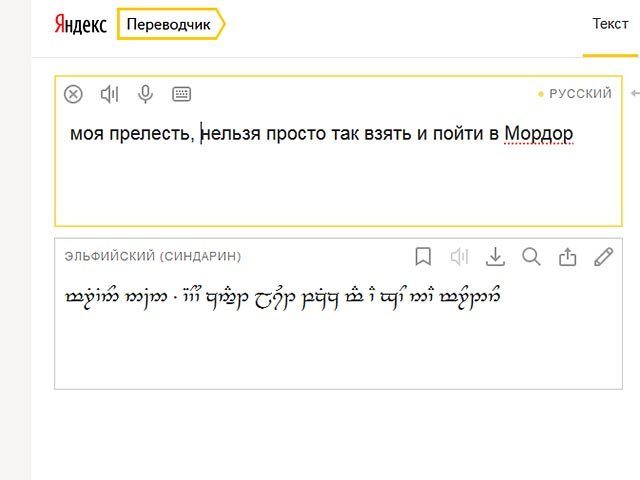Play source text audio with speaker icon
640x480 pixels.
109,94
